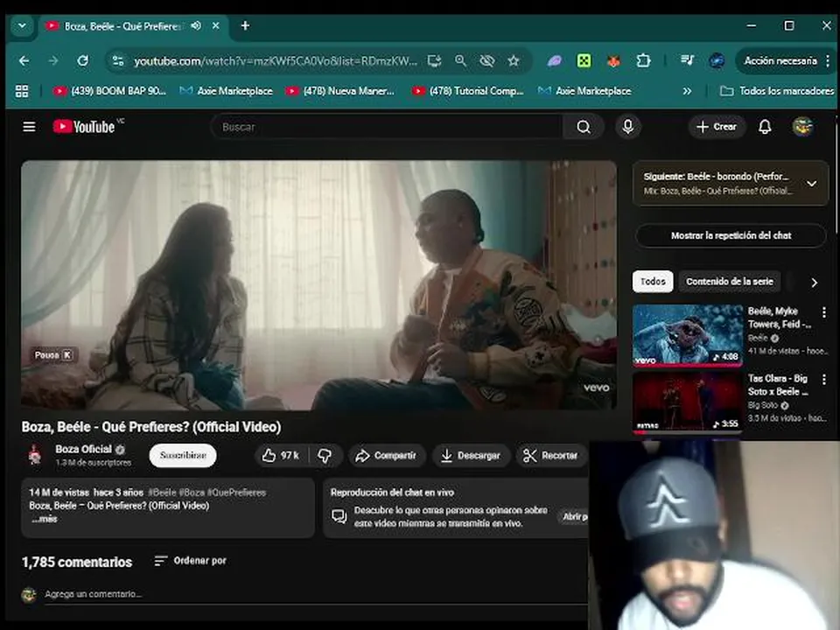
Task: Click the search magnifier button
Action: pos(584,127)
